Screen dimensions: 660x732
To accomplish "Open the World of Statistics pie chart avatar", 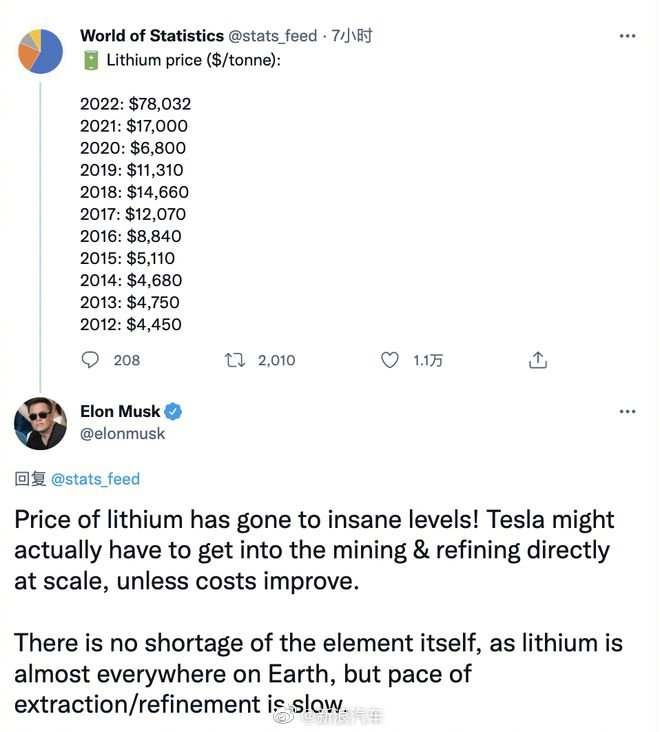I will click(40, 50).
